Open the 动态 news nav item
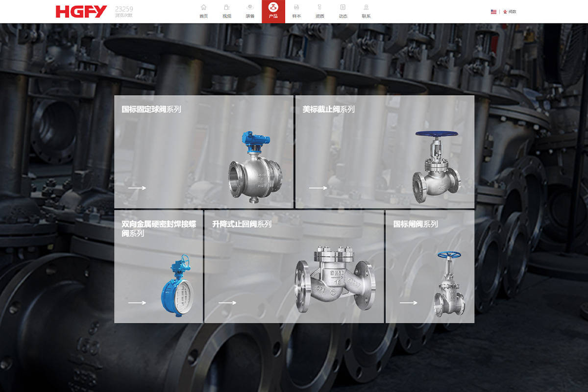 click(x=343, y=11)
